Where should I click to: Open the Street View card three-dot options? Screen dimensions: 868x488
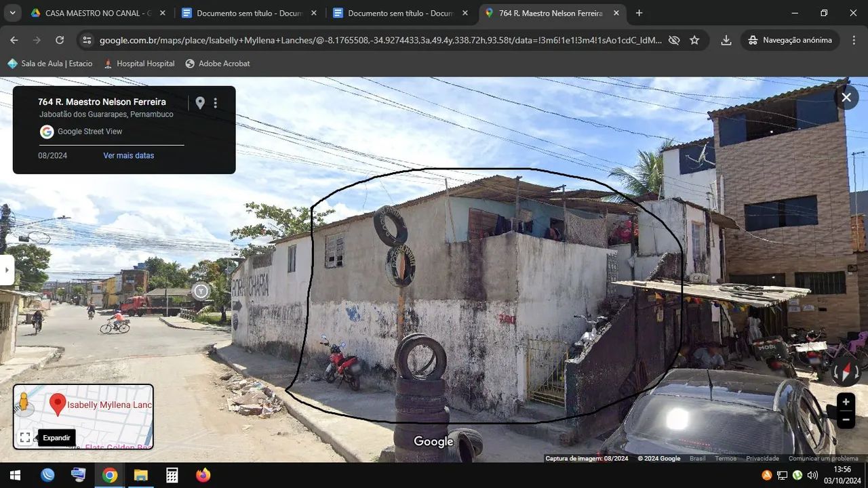216,103
